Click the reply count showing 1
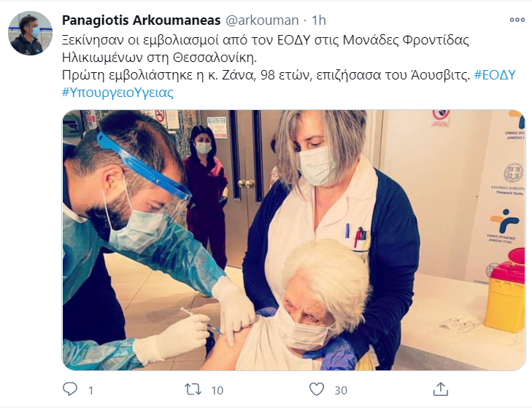 pos(90,391)
